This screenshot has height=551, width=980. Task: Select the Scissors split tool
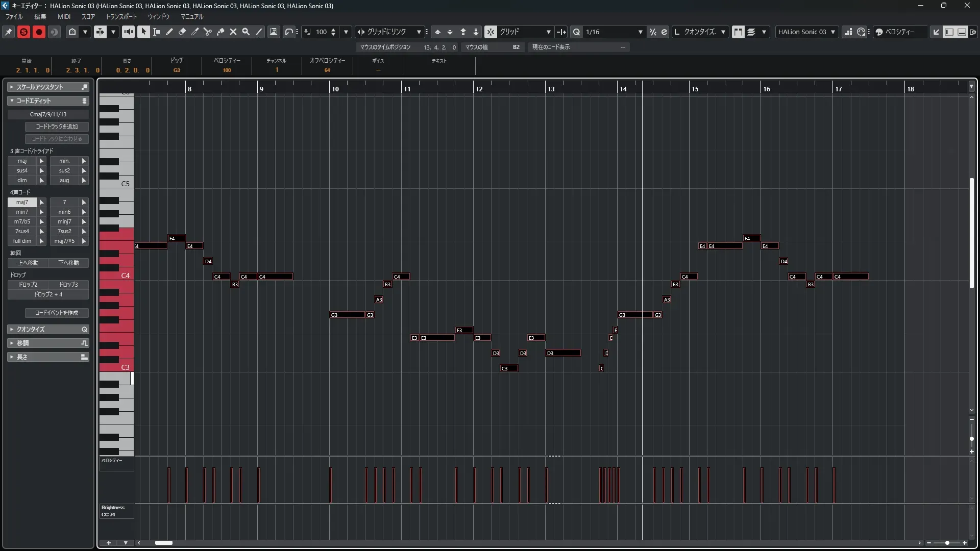(x=208, y=32)
